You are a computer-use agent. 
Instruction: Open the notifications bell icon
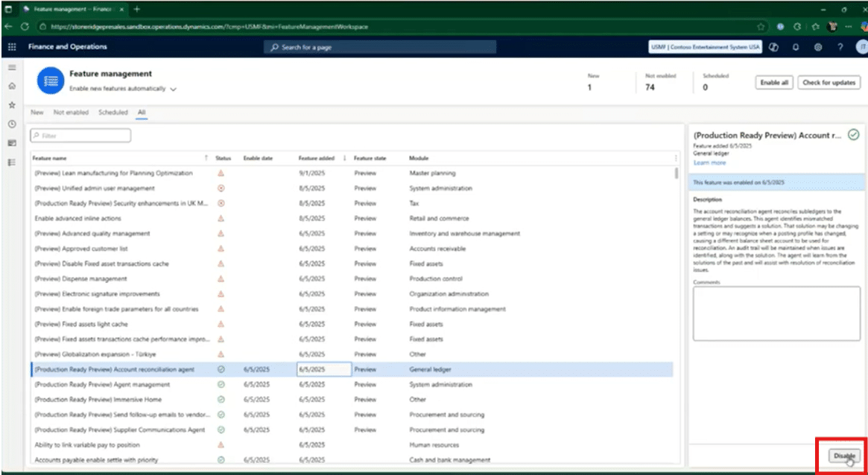pyautogui.click(x=796, y=47)
